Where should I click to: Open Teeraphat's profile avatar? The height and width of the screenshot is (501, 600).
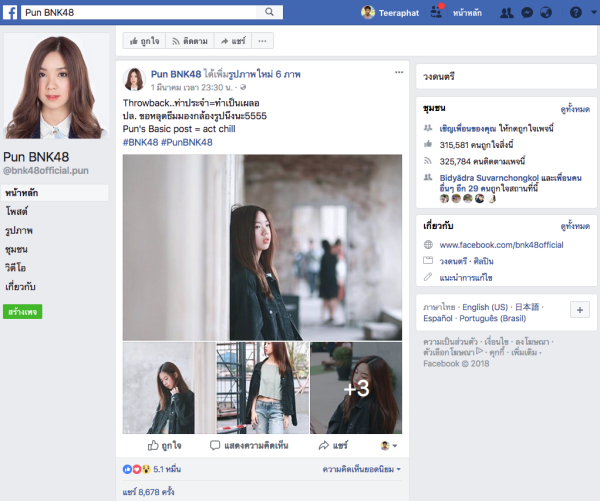click(368, 13)
